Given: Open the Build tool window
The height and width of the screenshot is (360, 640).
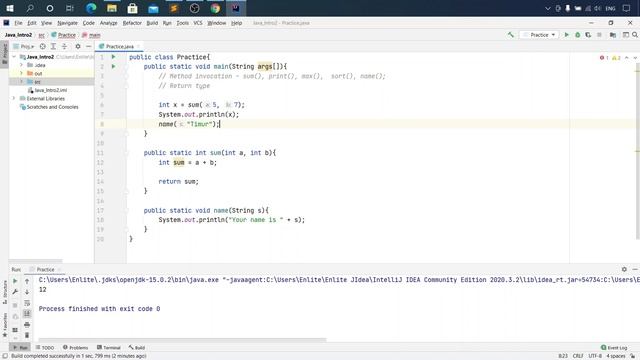Looking at the screenshot, I should coord(137,347).
